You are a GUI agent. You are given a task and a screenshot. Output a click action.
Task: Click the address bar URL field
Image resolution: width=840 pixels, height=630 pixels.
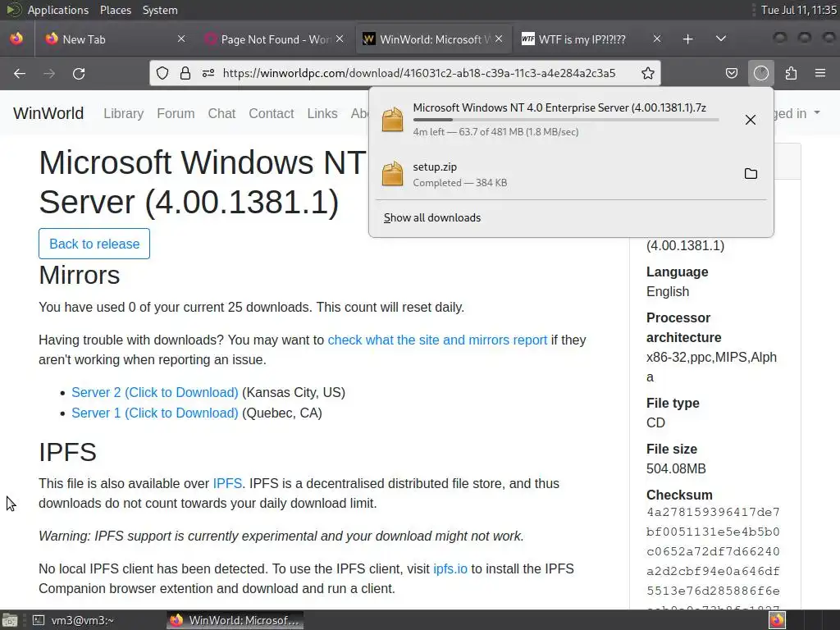(x=419, y=73)
